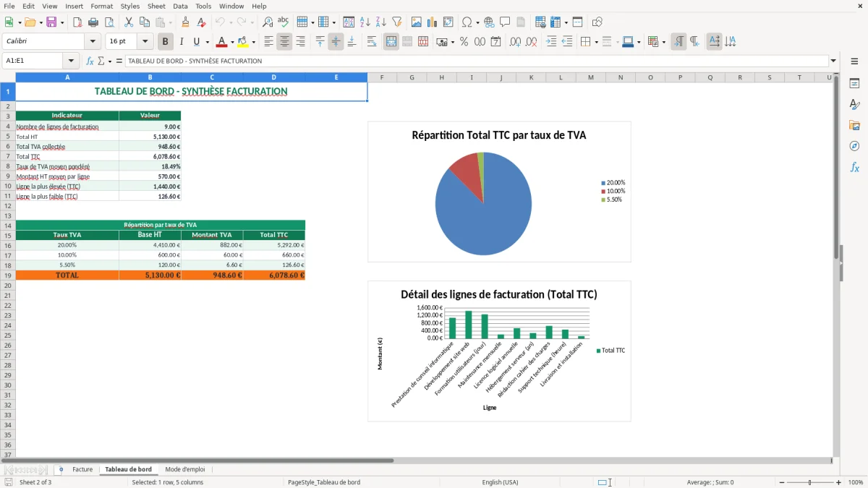Open Find & Replace
Viewport: 868px width, 488px height.
click(268, 22)
